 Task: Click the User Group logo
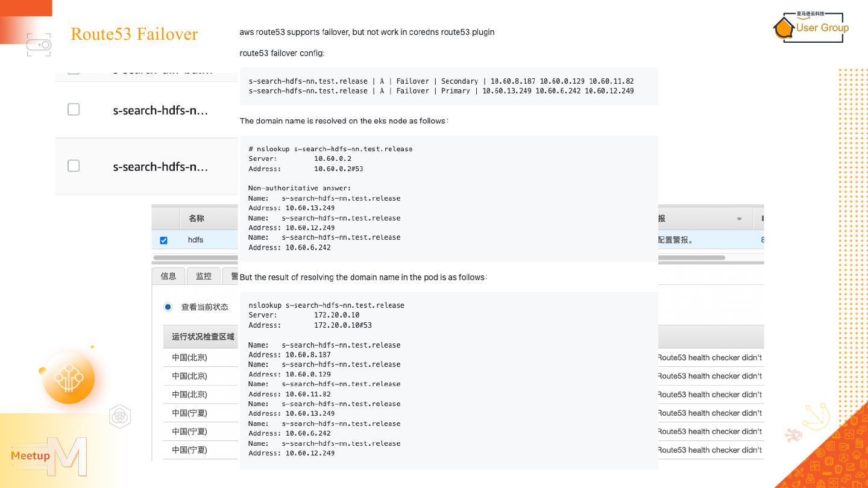tap(811, 27)
